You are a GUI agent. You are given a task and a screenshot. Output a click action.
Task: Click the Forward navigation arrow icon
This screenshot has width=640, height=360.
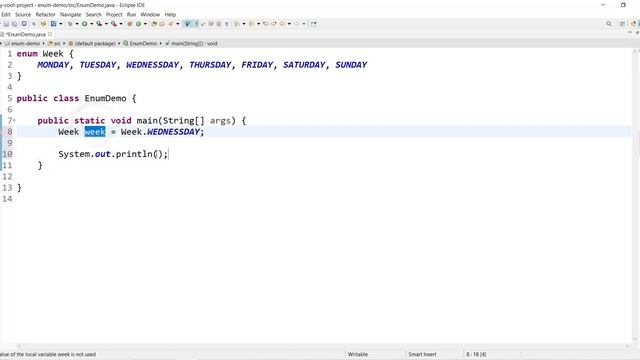tap(297, 24)
